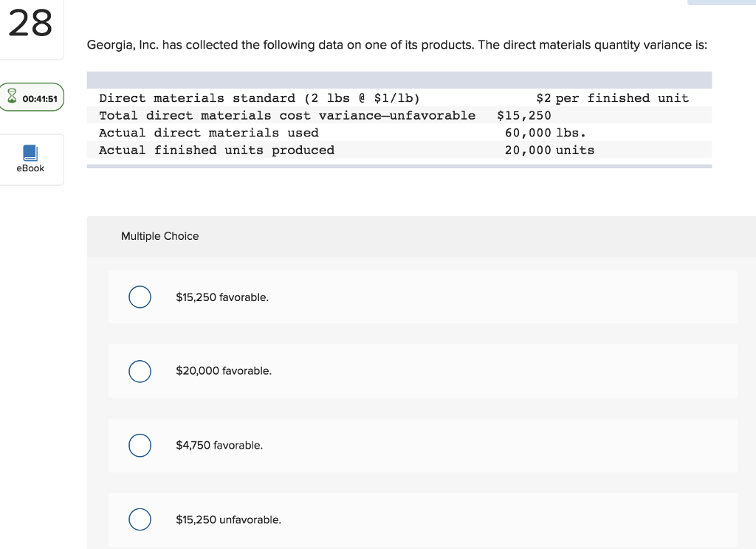This screenshot has width=756, height=549.
Task: Mark the $15,250 unfavorable radio button
Action: 140,519
